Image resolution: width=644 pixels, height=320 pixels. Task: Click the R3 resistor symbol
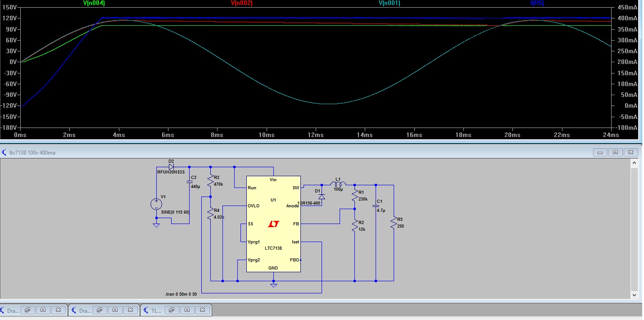211,181
